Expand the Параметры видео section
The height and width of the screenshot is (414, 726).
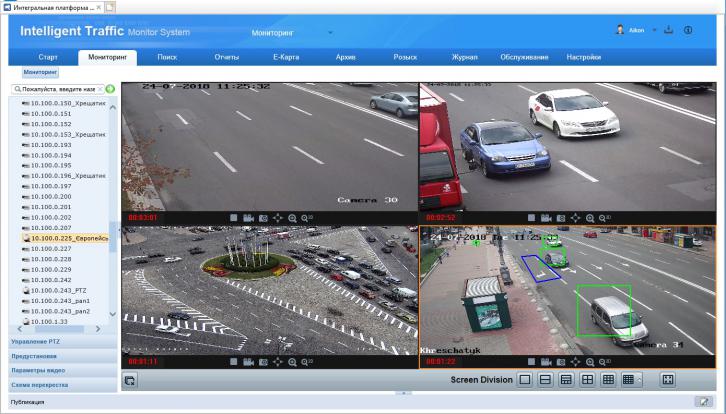pos(58,370)
